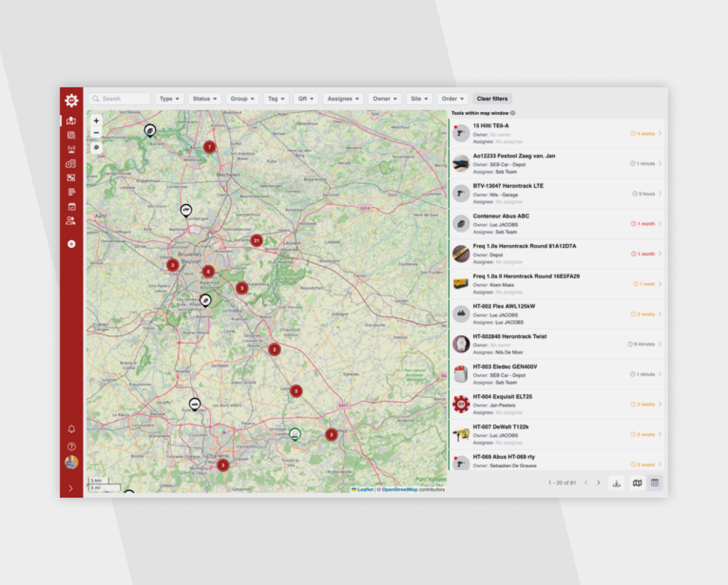
Task: Open Freq 1.0s II Herontrack Round 16E5FA29
Action: point(557,284)
